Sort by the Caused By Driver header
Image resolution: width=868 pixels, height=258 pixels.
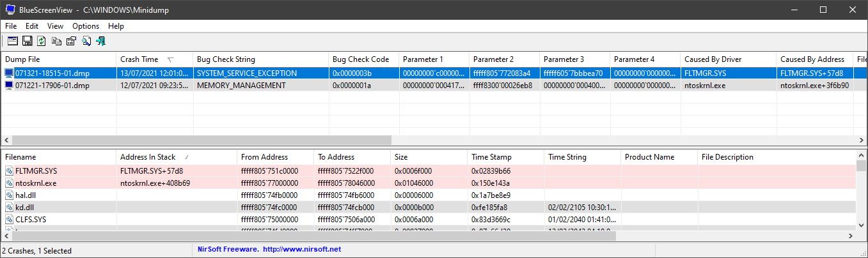tap(728, 59)
